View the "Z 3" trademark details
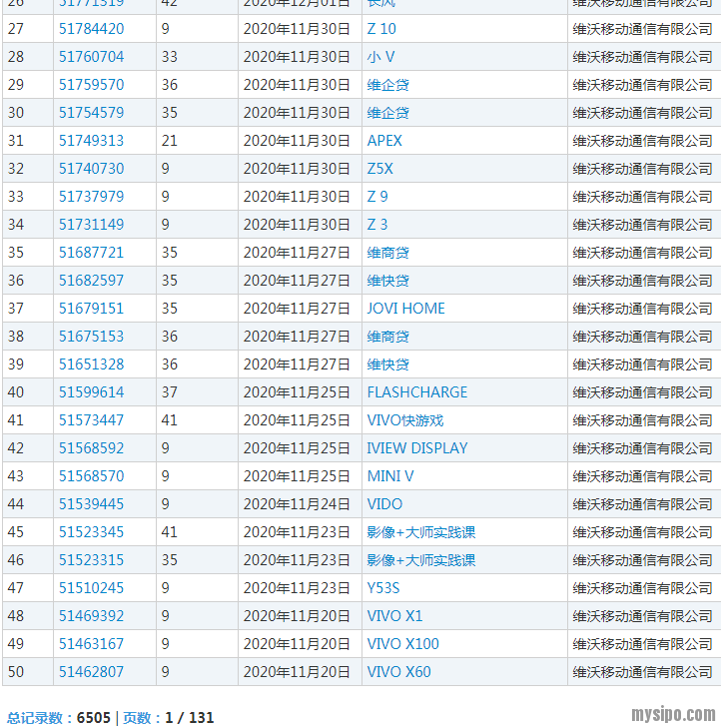The image size is (721, 728). (x=377, y=225)
